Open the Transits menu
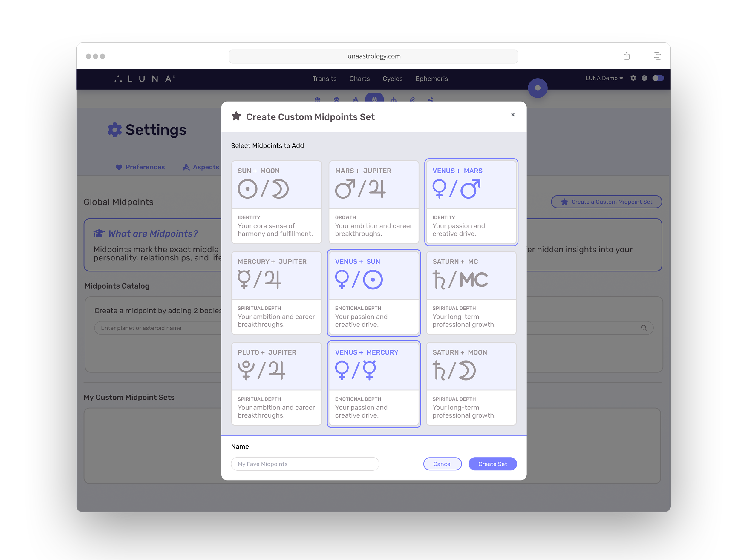Screen dimensions: 747x560 tap(324, 79)
